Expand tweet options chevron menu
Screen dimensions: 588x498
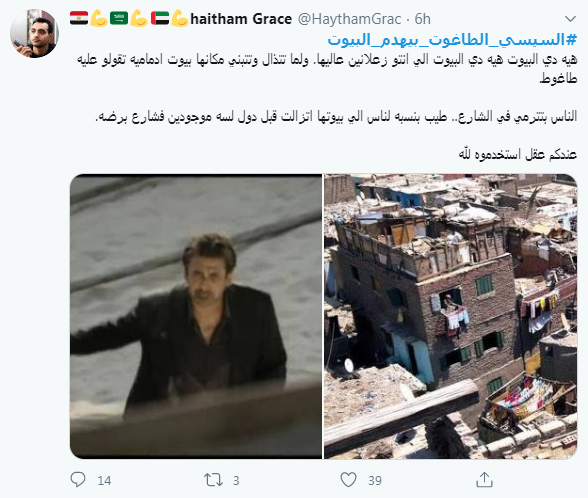pyautogui.click(x=570, y=19)
